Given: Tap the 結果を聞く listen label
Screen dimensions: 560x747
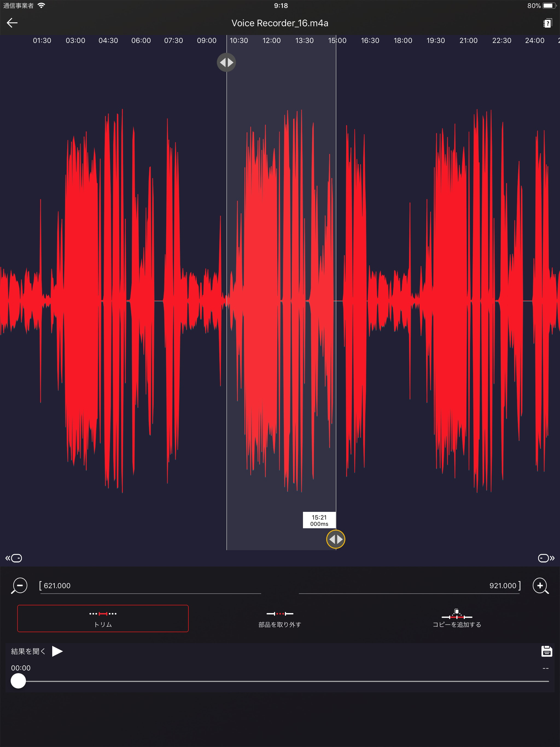Looking at the screenshot, I should (28, 651).
